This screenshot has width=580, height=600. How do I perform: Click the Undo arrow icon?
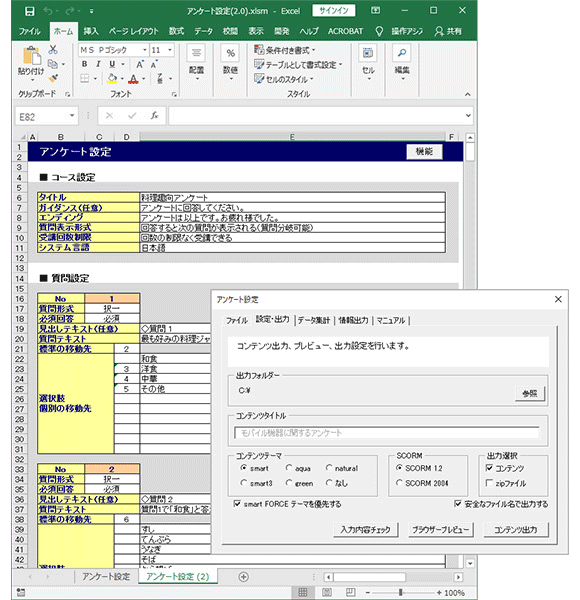click(x=48, y=11)
